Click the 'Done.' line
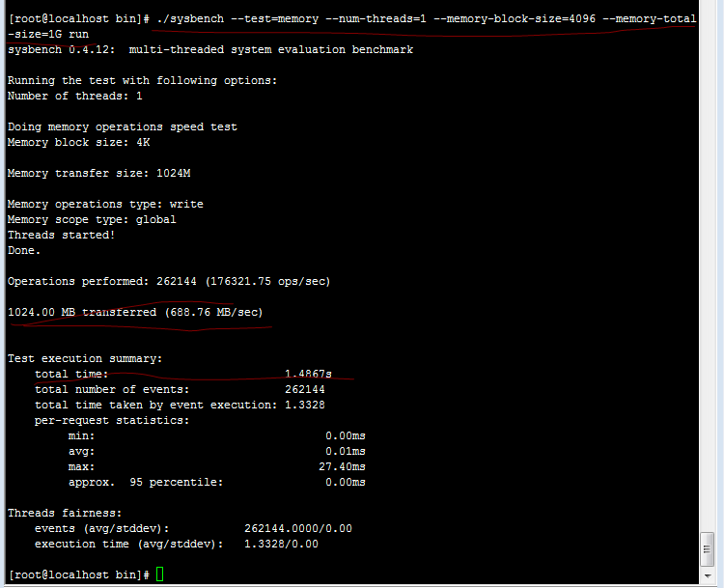This screenshot has height=588, width=724. tap(24, 250)
